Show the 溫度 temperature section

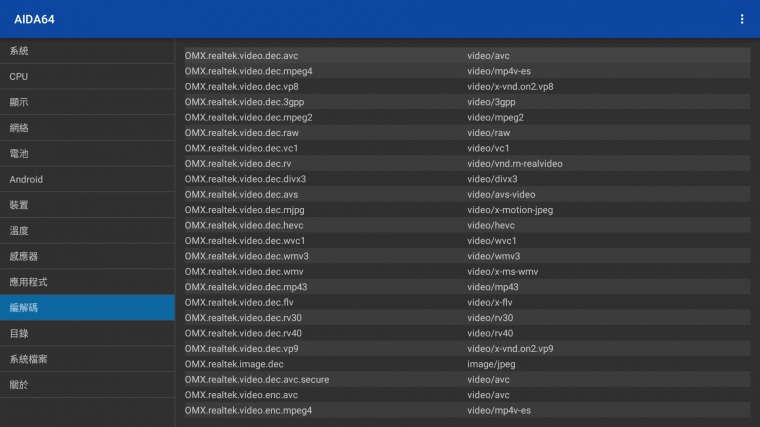pyautogui.click(x=87, y=231)
